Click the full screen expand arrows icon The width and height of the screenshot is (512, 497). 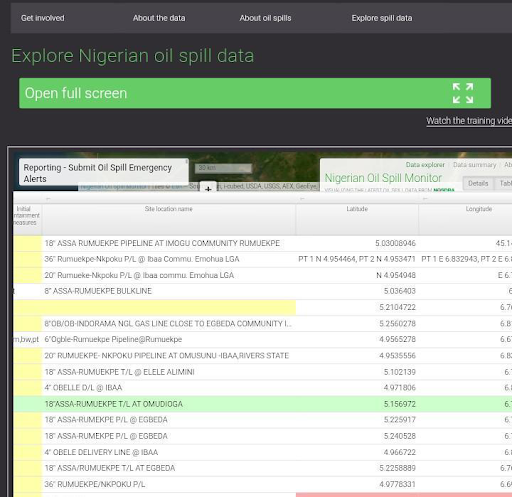tap(463, 93)
